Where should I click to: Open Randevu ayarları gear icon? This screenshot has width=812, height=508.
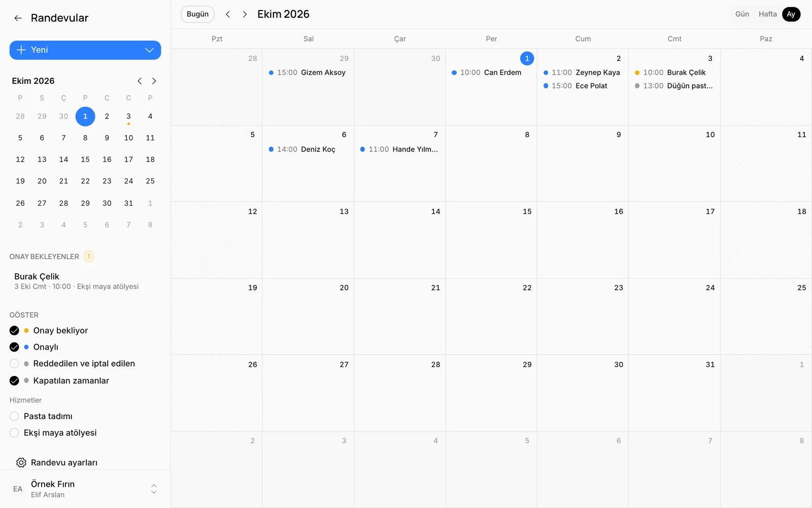pyautogui.click(x=21, y=463)
